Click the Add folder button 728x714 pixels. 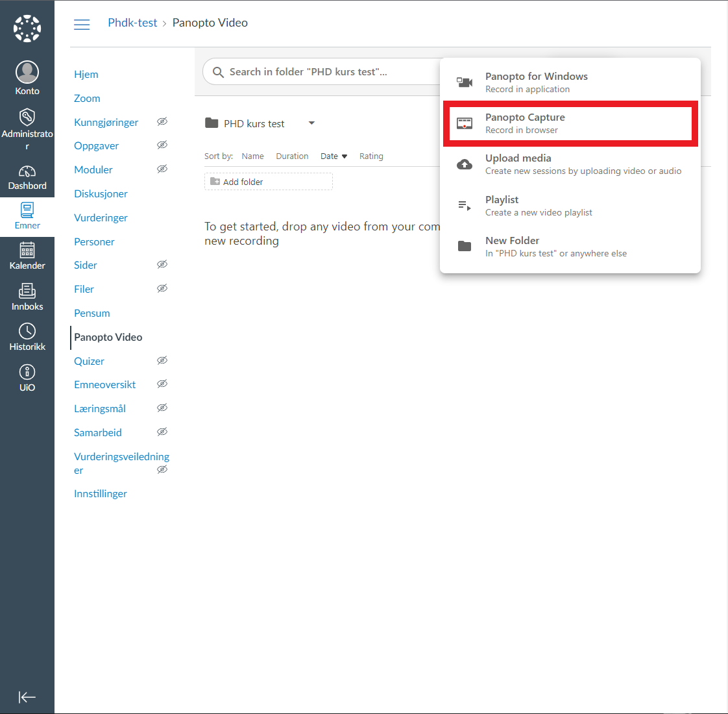(269, 182)
